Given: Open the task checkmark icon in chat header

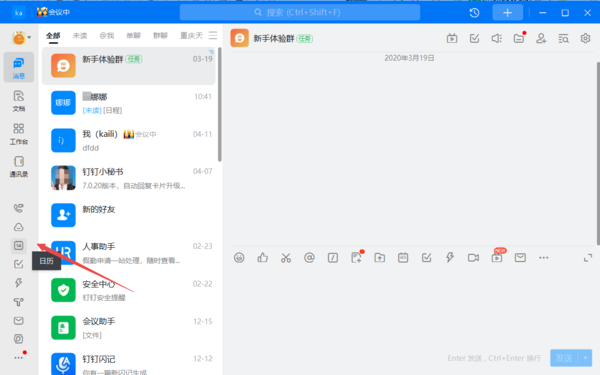Looking at the screenshot, I should click(474, 38).
